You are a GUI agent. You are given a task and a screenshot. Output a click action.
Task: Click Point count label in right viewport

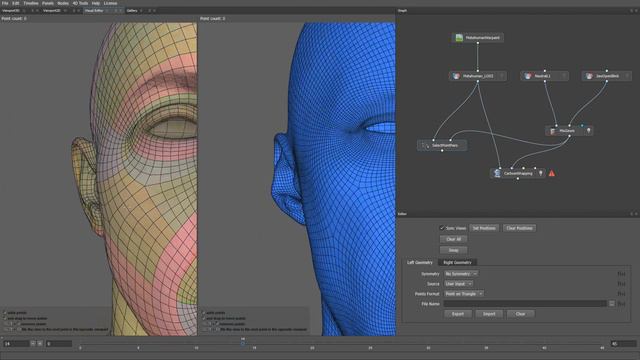point(213,19)
